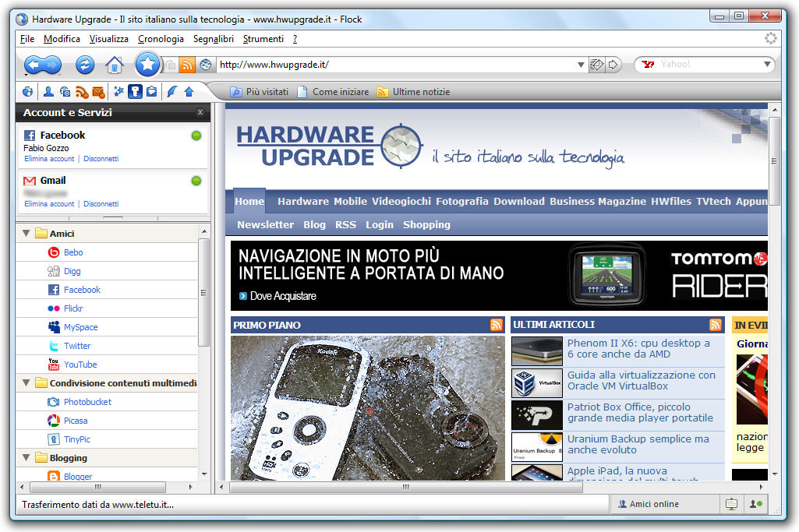This screenshot has width=799, height=532.
Task: Open the My World globe icon in Flock toolbar
Action: click(28, 92)
